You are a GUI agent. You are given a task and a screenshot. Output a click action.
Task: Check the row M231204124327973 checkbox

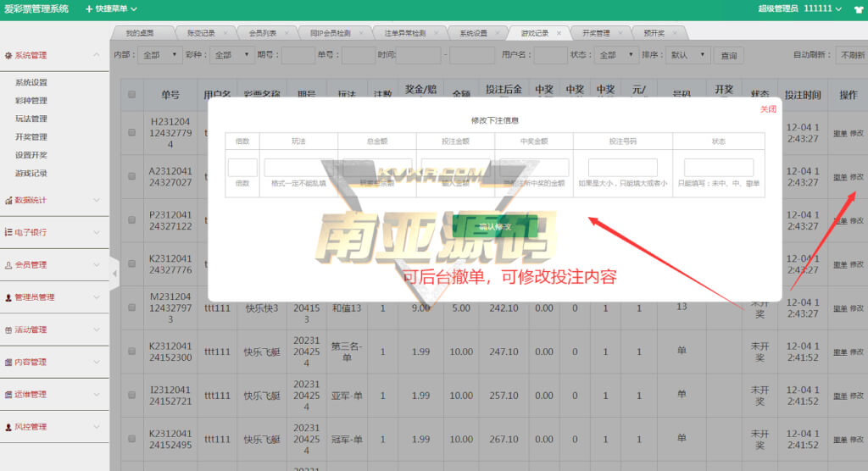[x=131, y=308]
